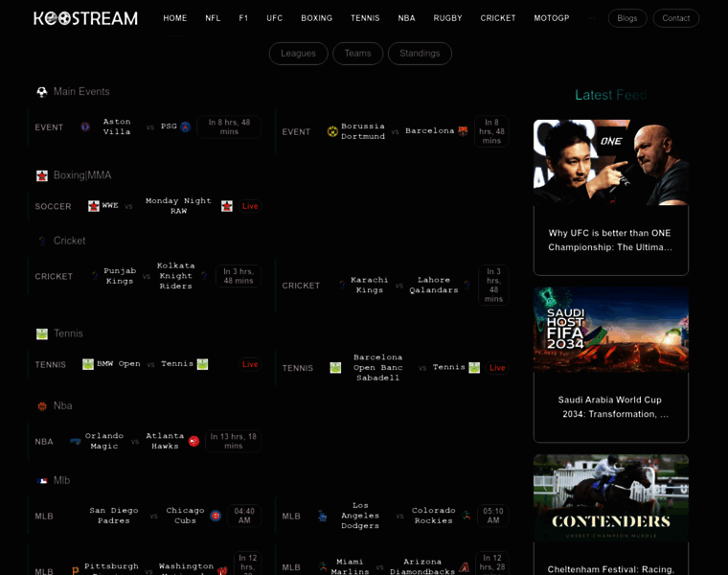Open the Saudi Host FIFA 2034 thumbnail
This screenshot has height=575, width=728.
click(x=611, y=330)
